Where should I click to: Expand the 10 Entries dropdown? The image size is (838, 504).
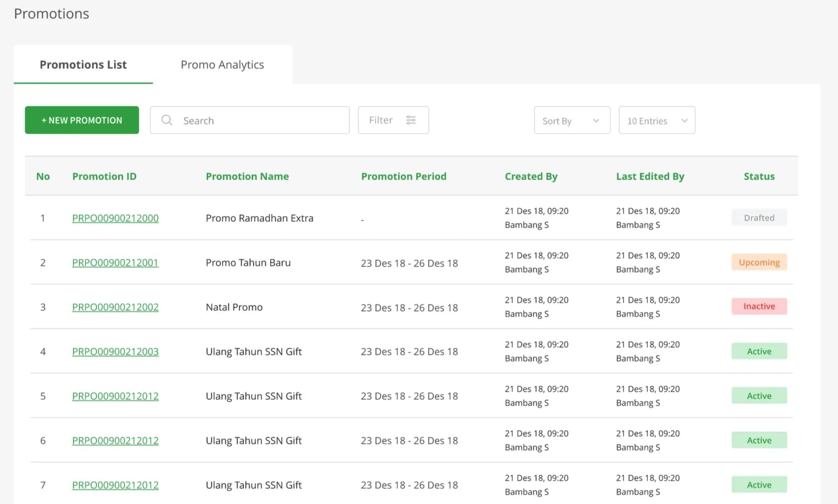click(657, 120)
